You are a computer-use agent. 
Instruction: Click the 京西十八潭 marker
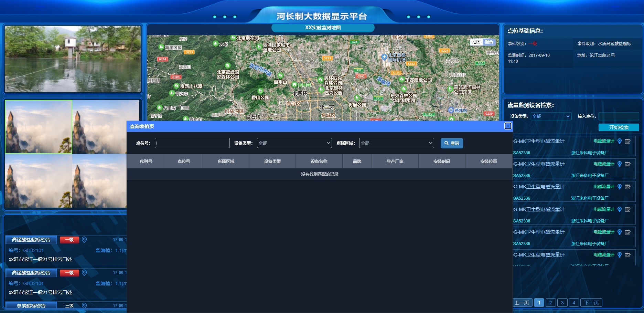(176, 86)
